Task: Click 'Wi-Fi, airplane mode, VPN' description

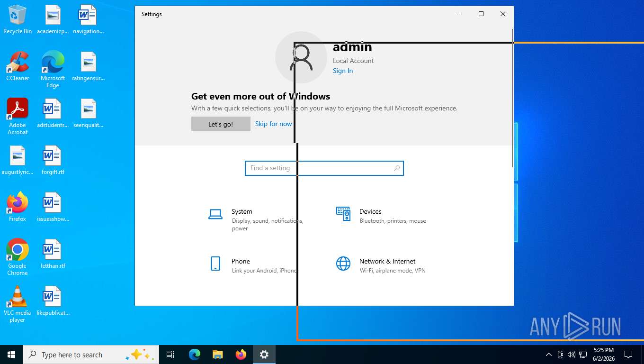Action: click(393, 271)
